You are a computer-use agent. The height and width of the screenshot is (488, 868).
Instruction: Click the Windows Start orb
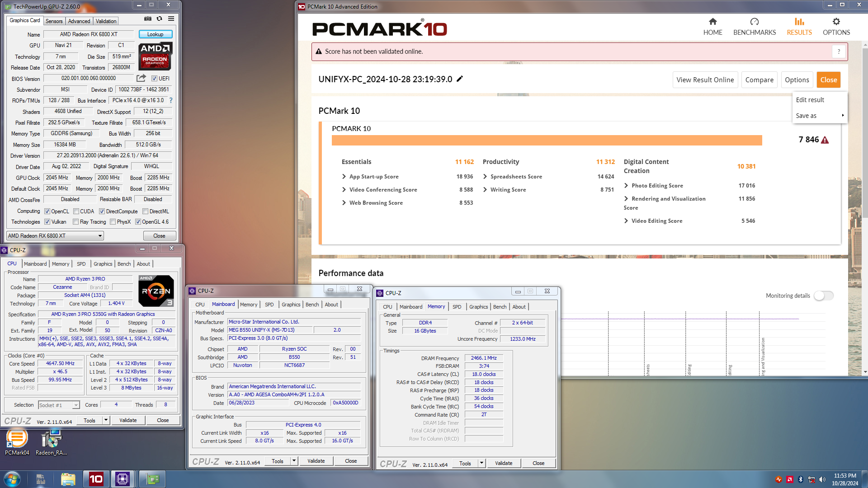12,479
